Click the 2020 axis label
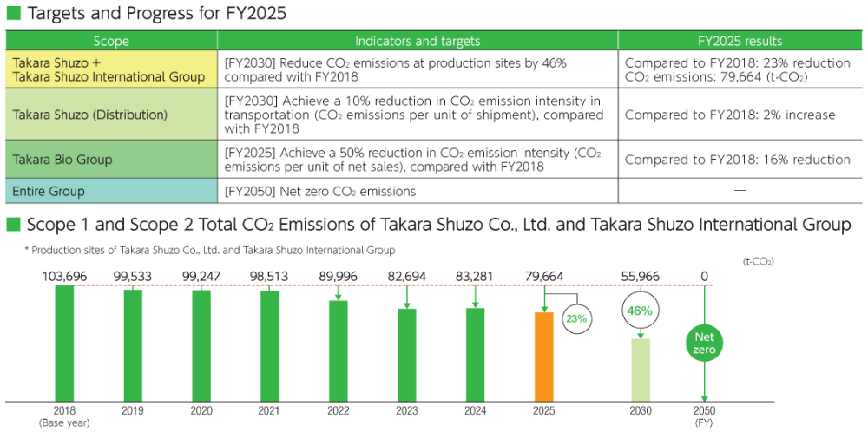This screenshot has height=432, width=868. tap(201, 411)
